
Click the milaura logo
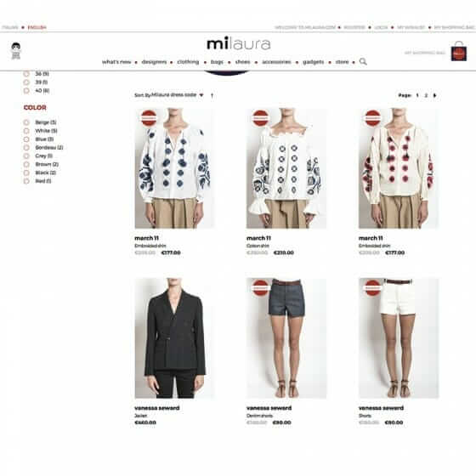pos(239,44)
